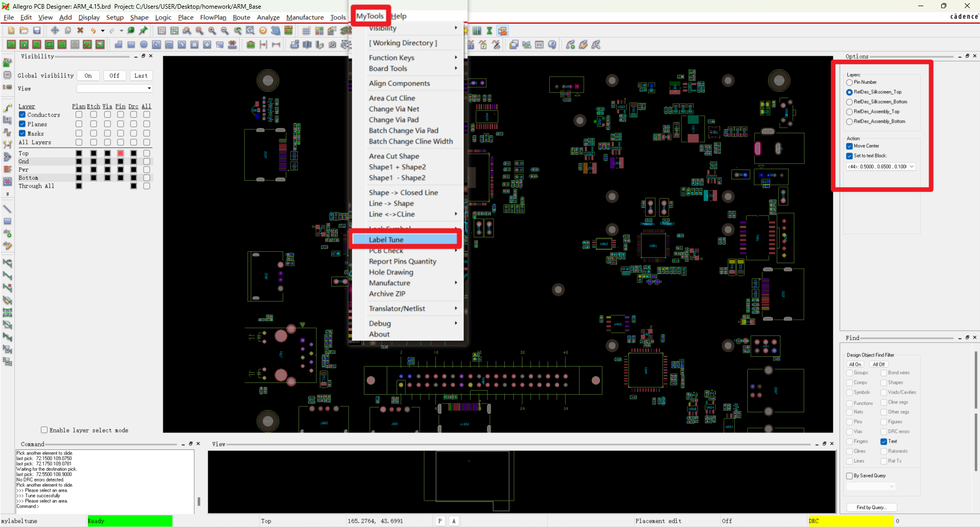Image resolution: width=980 pixels, height=528 pixels.
Task: Enable layer select mode checkbox
Action: tap(44, 430)
